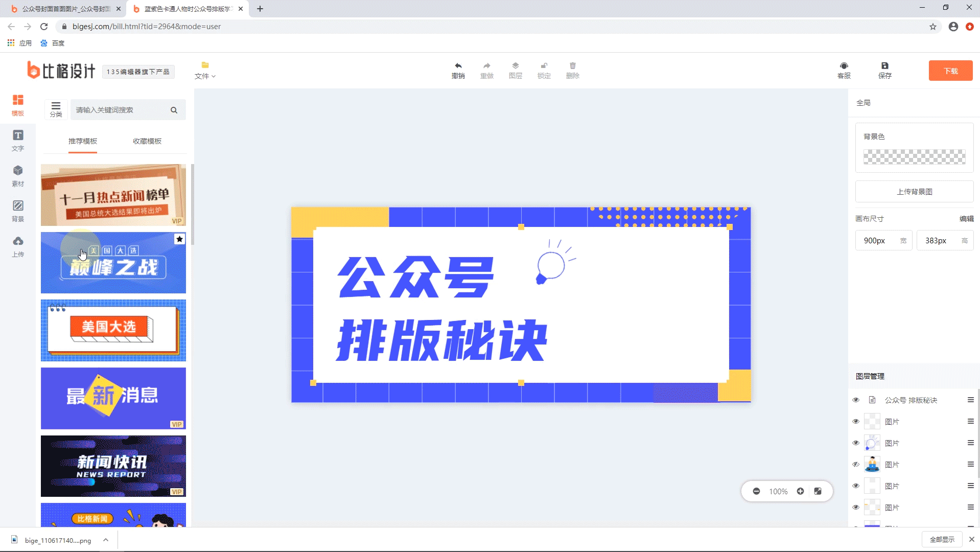Click the 上传背景图 upload background button
Image resolution: width=980 pixels, height=552 pixels.
point(914,192)
